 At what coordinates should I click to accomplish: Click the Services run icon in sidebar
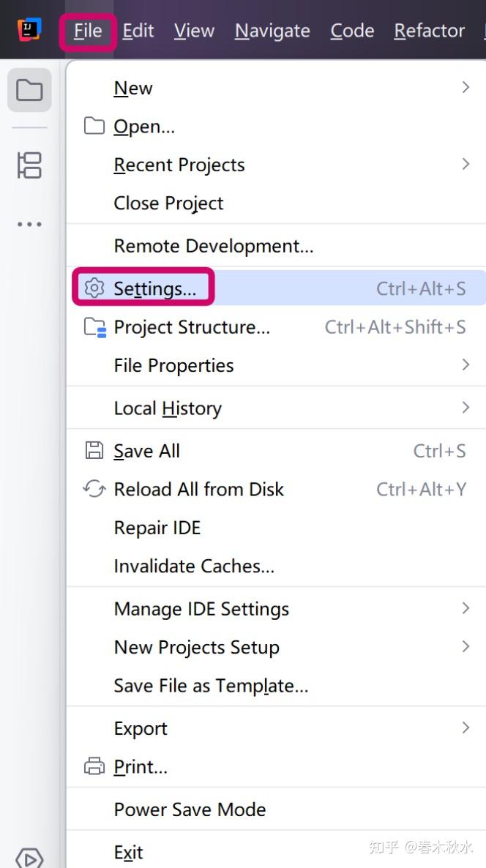(x=29, y=858)
